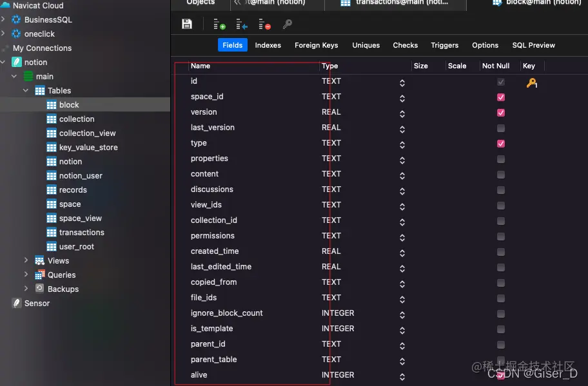Click the Delete Field toolbar icon

(265, 24)
